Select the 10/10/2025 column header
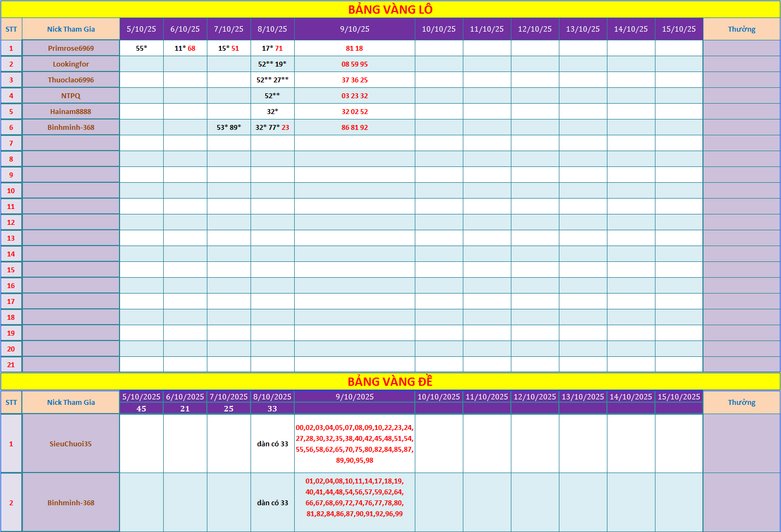This screenshot has width=781, height=532. point(439,397)
